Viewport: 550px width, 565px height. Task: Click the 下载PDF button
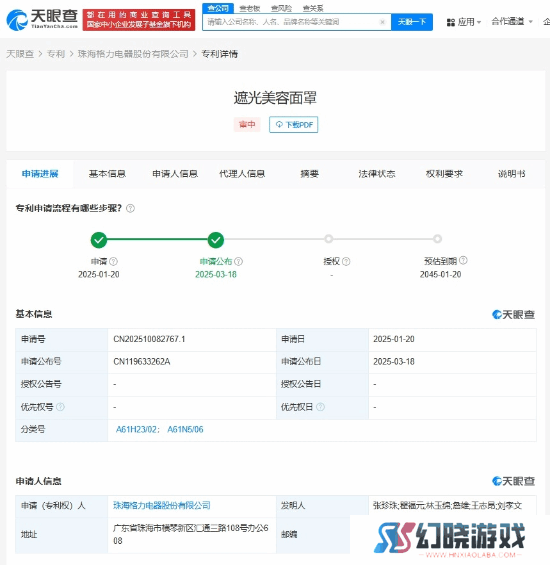pyautogui.click(x=293, y=125)
